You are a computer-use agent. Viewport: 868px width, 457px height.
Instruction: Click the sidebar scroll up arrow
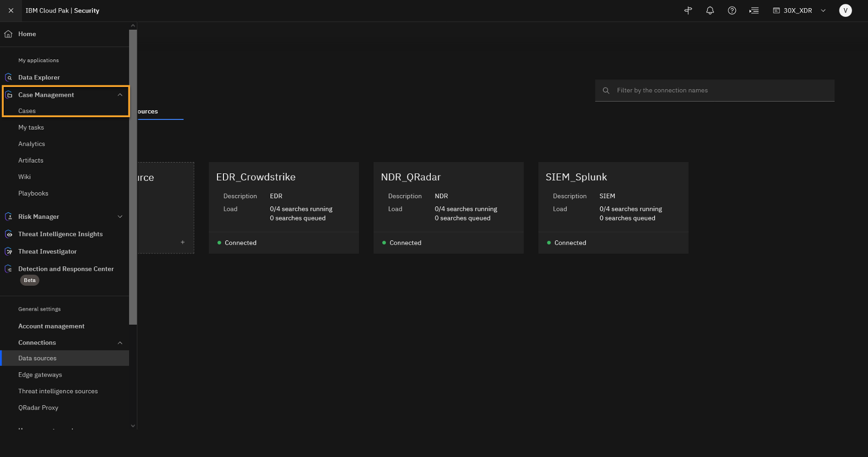(x=133, y=25)
